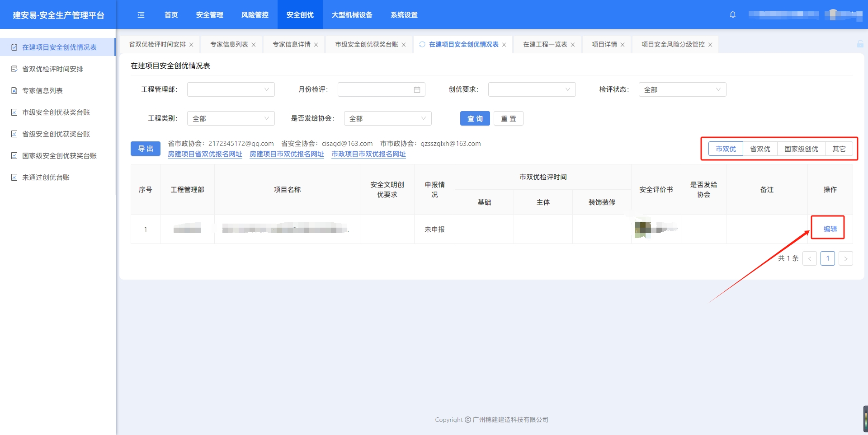868x435 pixels.
Task: Click refresh icon on 在建项目安全创优情况表 tab
Action: (422, 44)
